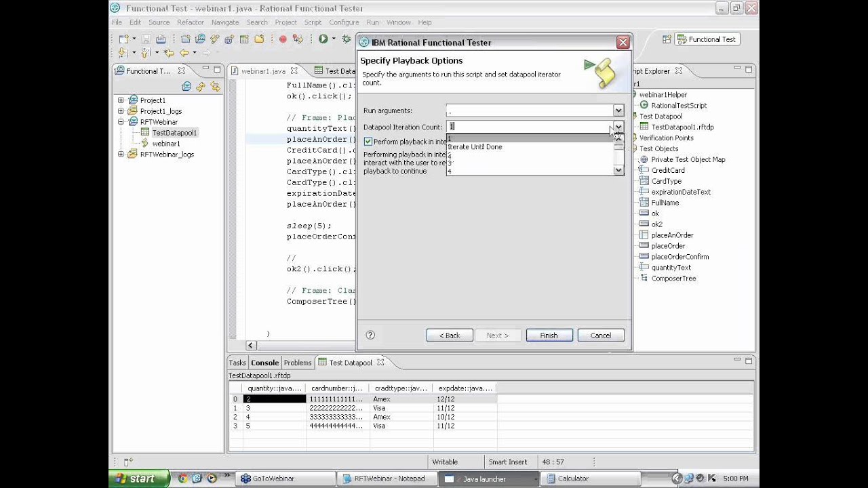The width and height of the screenshot is (868, 488).
Task: Select Private Test Object Map in Script Explorer
Action: pos(682,159)
